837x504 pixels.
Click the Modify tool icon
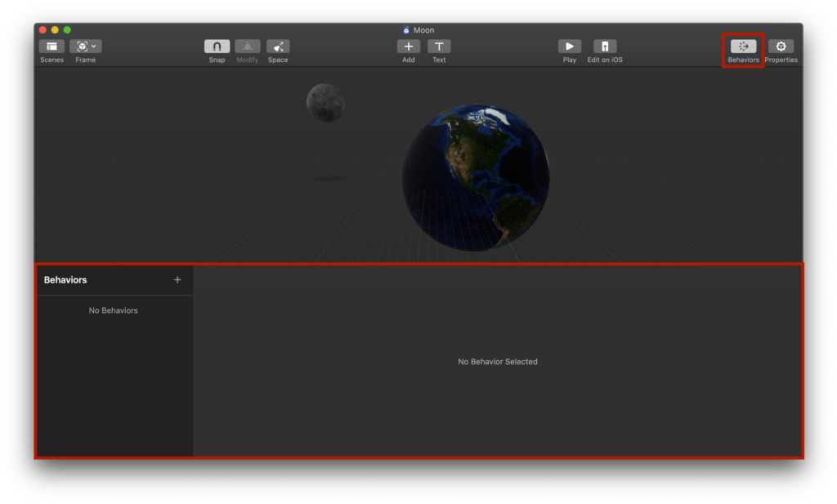tap(247, 47)
